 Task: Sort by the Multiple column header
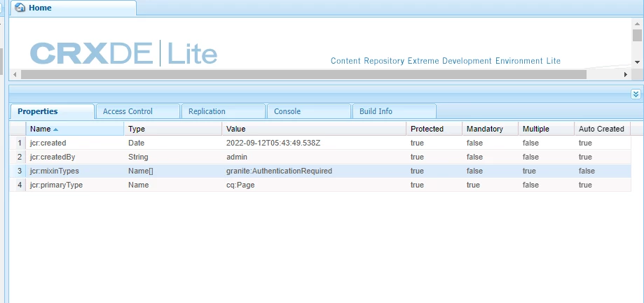pyautogui.click(x=547, y=129)
